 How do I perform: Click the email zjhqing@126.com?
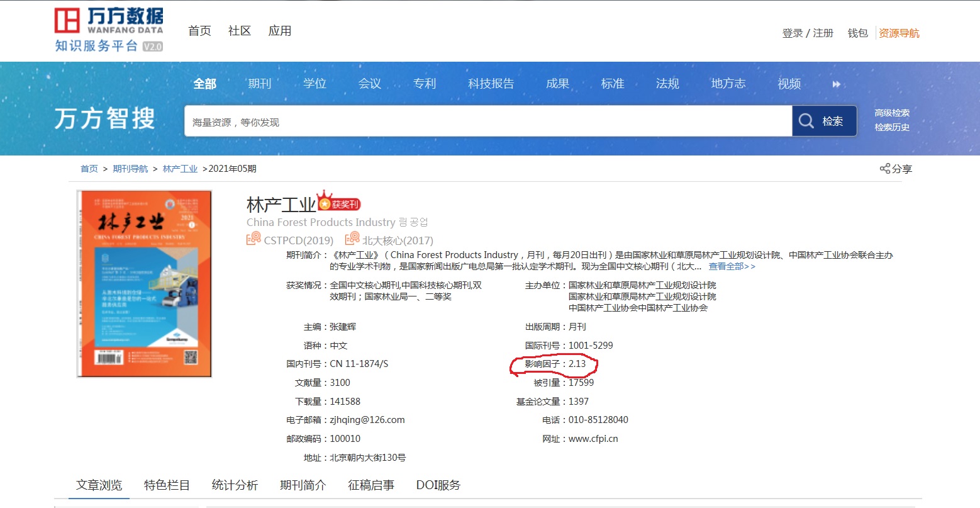[x=367, y=420]
